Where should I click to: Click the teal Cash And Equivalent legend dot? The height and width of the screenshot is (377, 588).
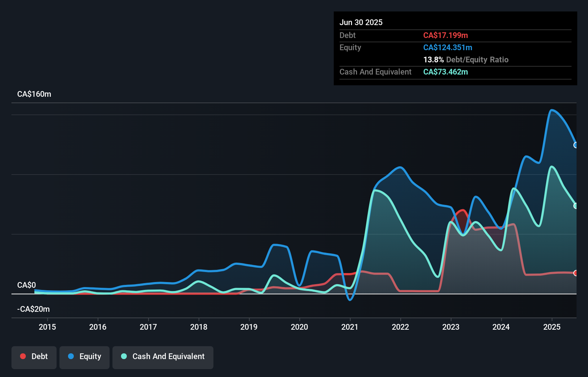coord(124,356)
